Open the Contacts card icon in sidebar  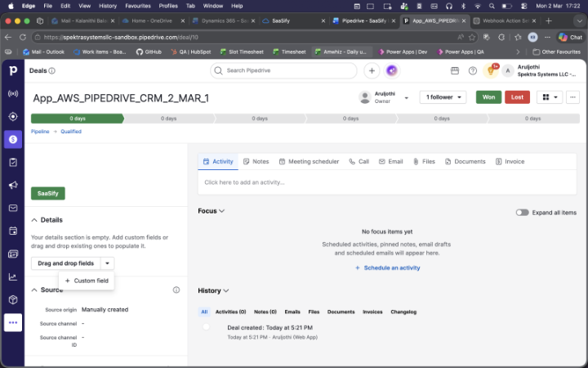[x=13, y=254]
